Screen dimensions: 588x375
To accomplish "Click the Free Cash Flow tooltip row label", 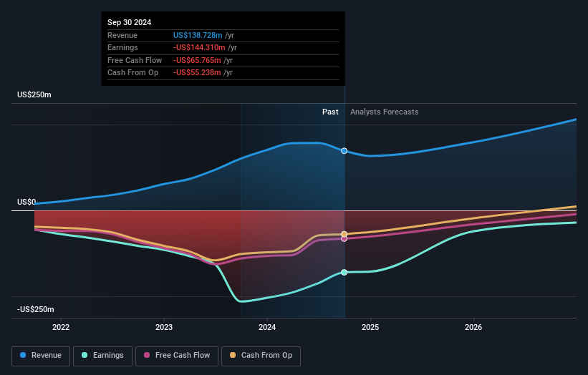I will tap(135, 60).
